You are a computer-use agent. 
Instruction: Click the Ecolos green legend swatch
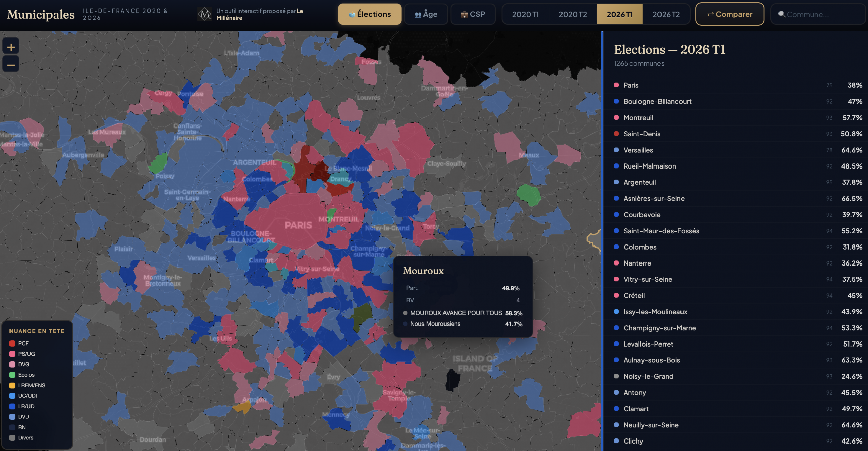click(x=13, y=375)
